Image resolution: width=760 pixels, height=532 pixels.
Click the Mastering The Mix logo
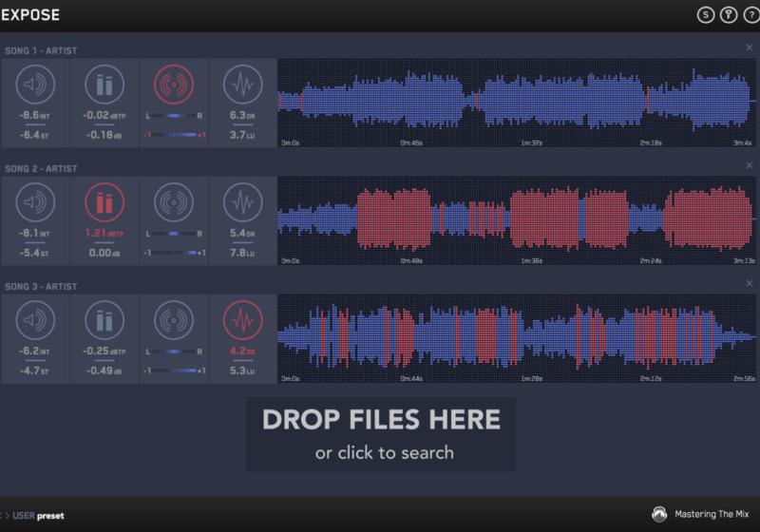coord(700,514)
